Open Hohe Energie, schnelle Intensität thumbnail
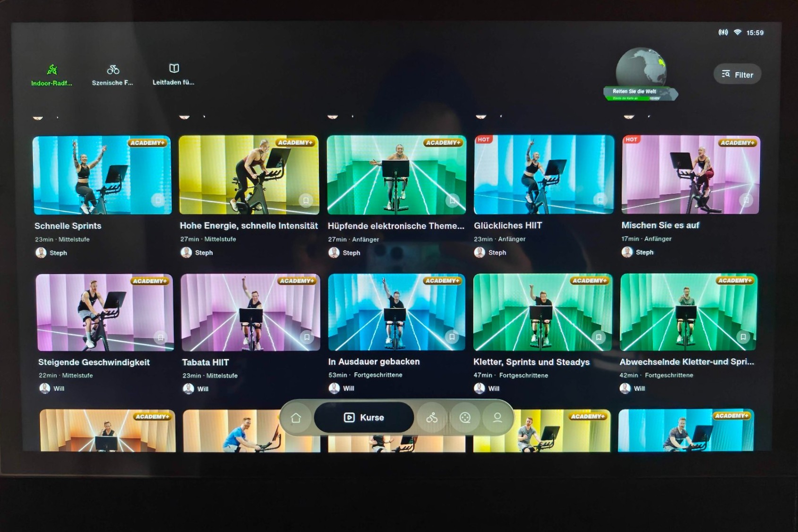The width and height of the screenshot is (798, 532). tap(249, 175)
